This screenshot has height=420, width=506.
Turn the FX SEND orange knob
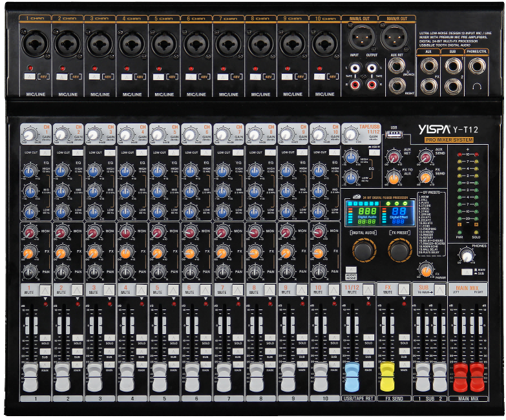pyautogui.click(x=426, y=178)
